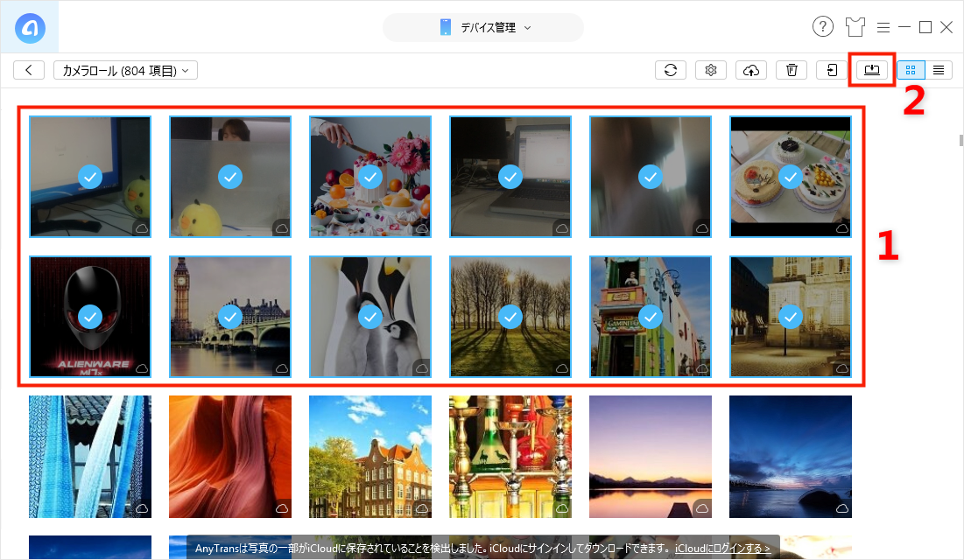The height and width of the screenshot is (560, 964).
Task: Deselect the sunlit trees photo
Action: [x=510, y=318]
